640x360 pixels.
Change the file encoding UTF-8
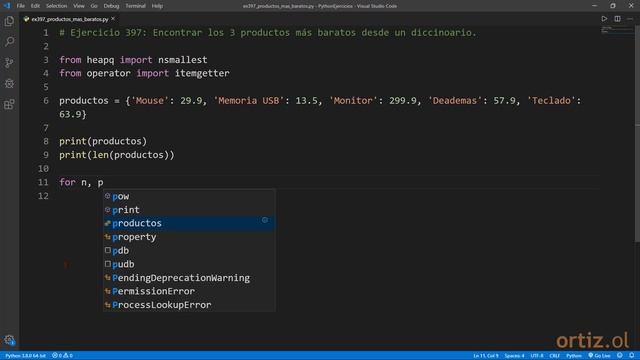537,356
